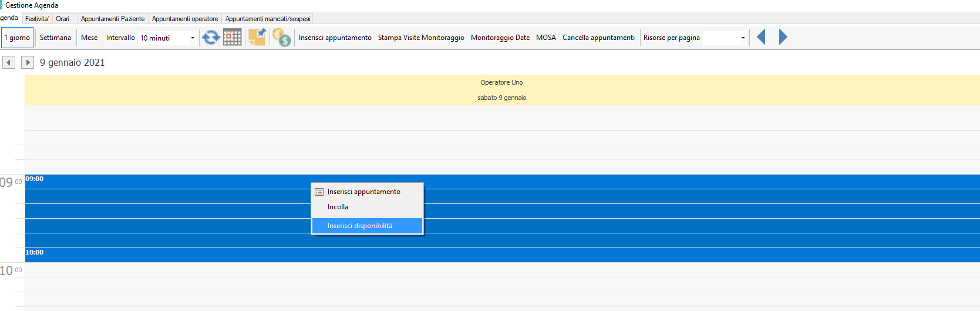Click Stampa Visite Monitoraggio button
Image resolution: width=980 pixels, height=311 pixels.
coord(421,38)
